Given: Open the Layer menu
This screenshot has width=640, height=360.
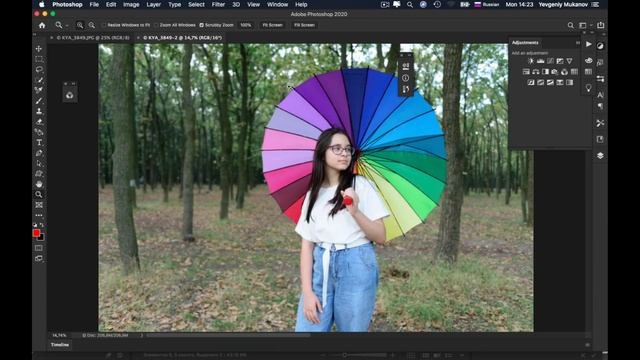Looking at the screenshot, I should click(x=153, y=4).
